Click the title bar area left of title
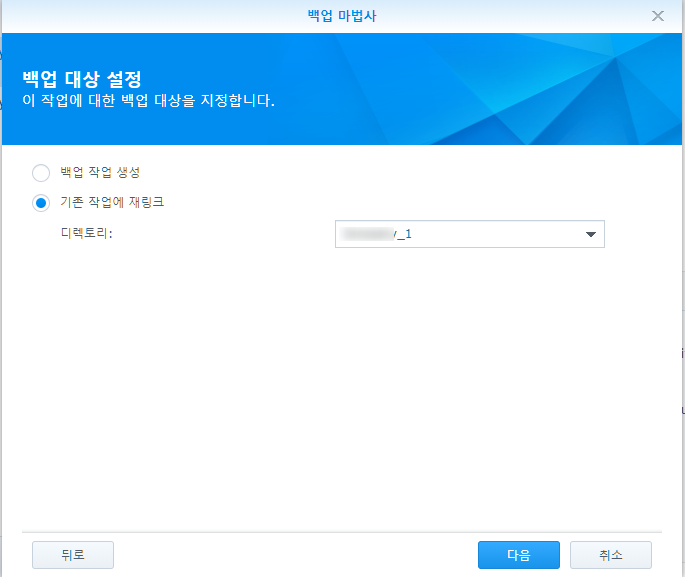This screenshot has height=577, width=685. click(x=153, y=16)
